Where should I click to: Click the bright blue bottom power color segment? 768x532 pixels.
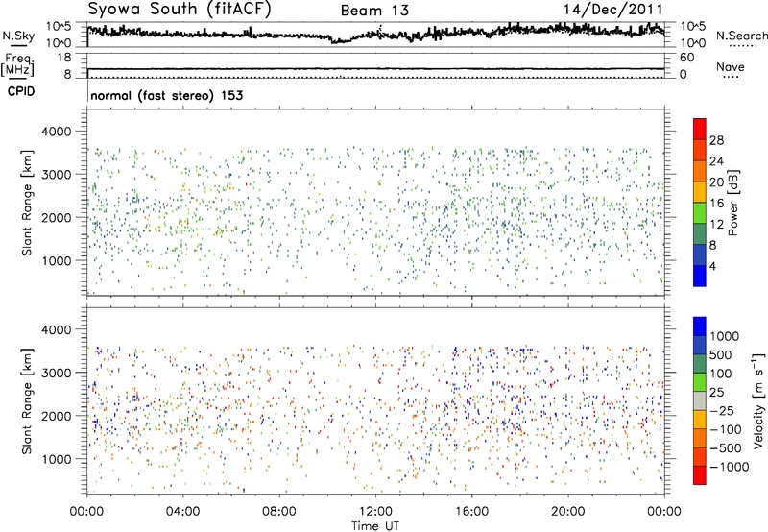700,276
